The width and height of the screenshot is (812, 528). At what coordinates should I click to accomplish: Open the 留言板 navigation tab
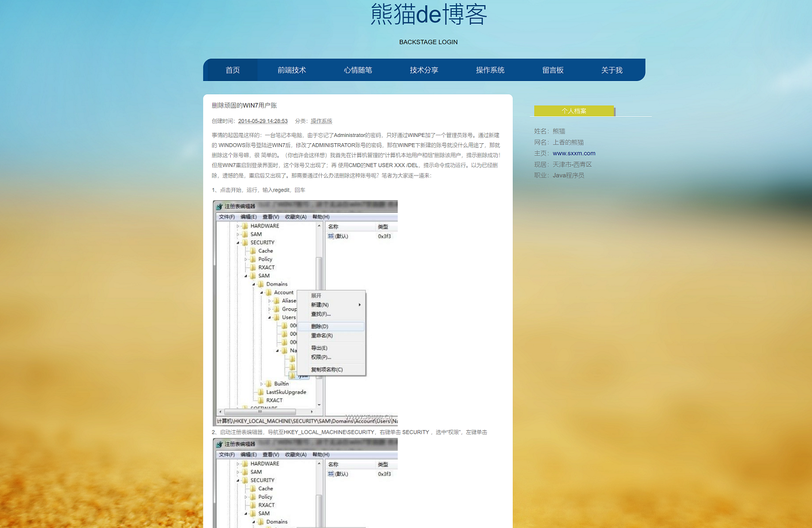tap(552, 70)
